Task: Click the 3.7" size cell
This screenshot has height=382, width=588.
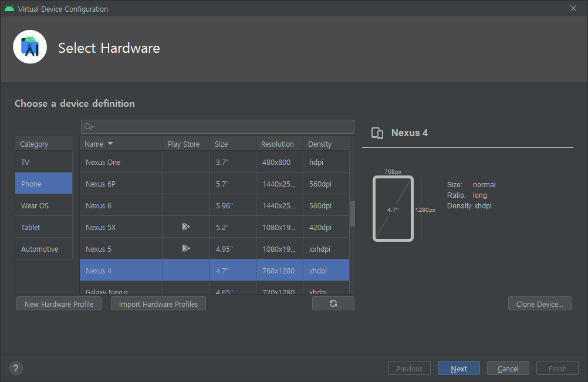Action: click(x=233, y=162)
